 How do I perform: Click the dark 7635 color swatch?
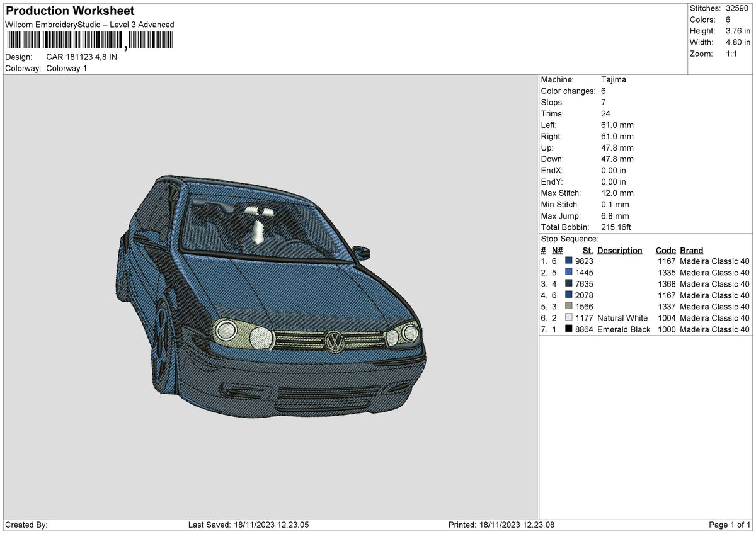[569, 284]
